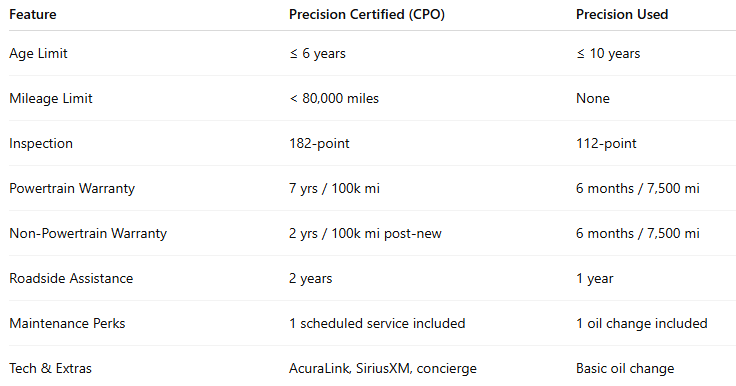The image size is (736, 386).
Task: Click the 7 yrs / 100k mi cell
Action: tap(334, 189)
